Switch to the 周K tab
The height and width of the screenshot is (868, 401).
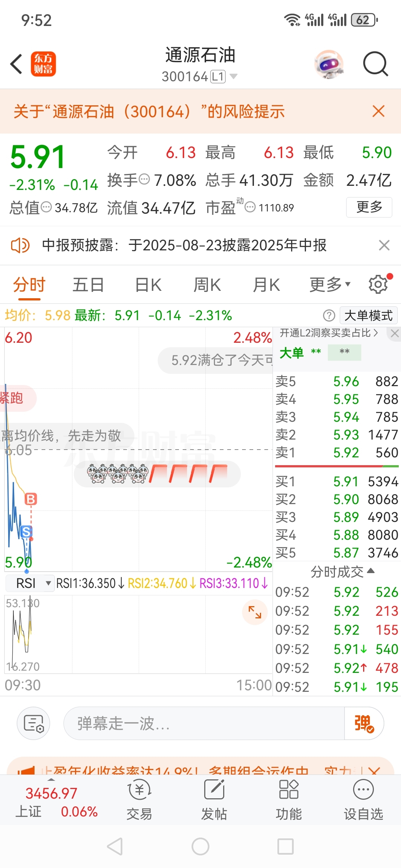(207, 285)
